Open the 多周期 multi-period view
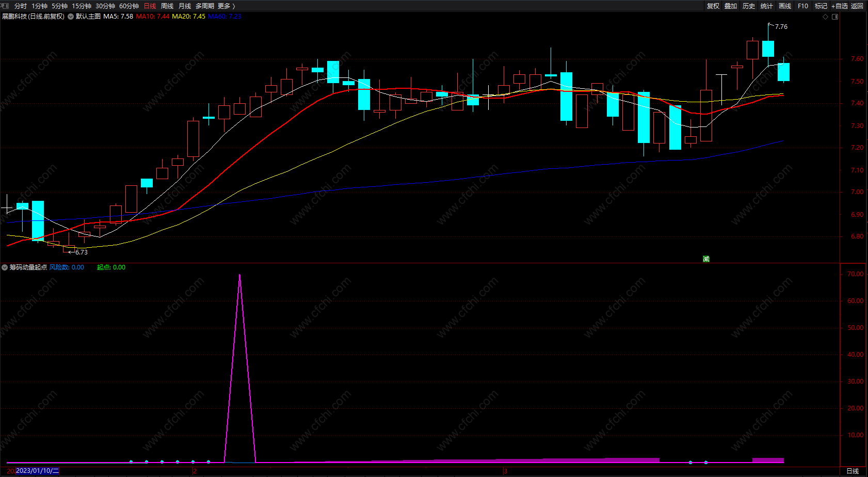This screenshot has width=868, height=477. 205,6
